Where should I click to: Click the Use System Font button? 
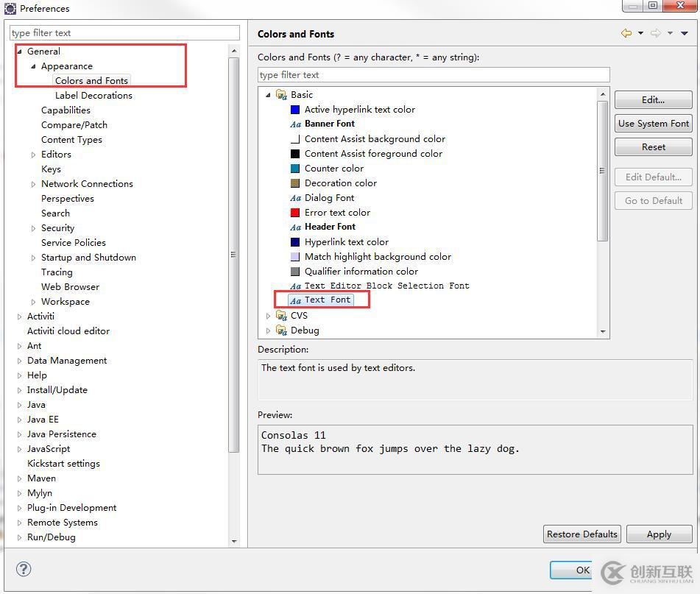pos(653,124)
